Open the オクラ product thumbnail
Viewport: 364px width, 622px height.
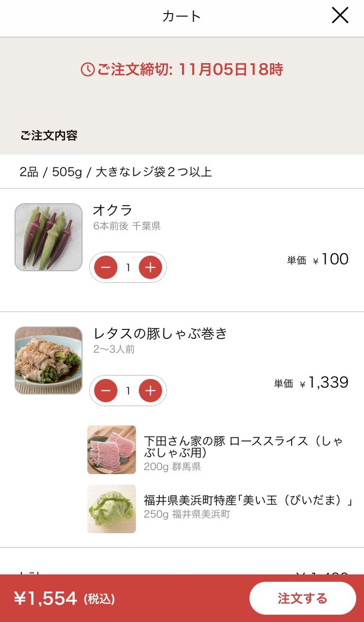(49, 237)
